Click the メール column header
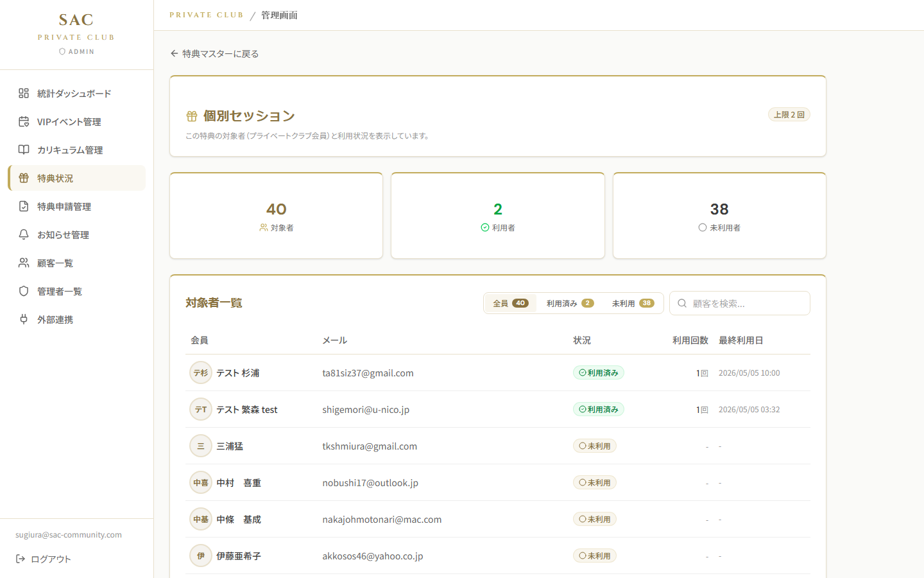 [335, 340]
